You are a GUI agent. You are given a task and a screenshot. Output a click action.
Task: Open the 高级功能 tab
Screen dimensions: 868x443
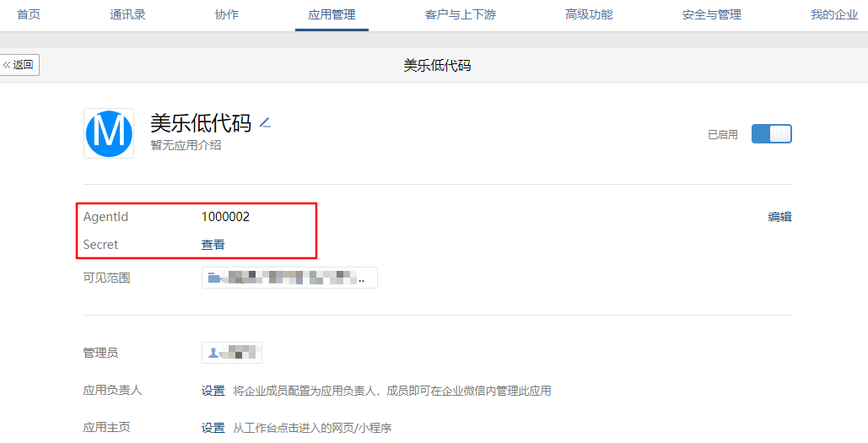tap(589, 15)
